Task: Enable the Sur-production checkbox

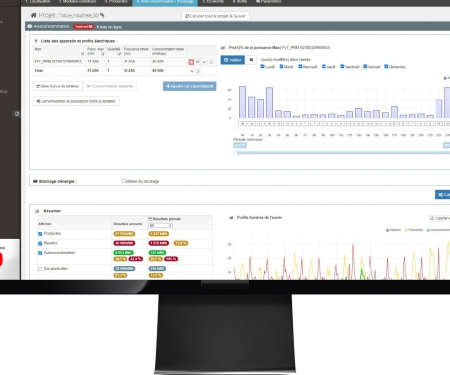Action: pos(40,269)
